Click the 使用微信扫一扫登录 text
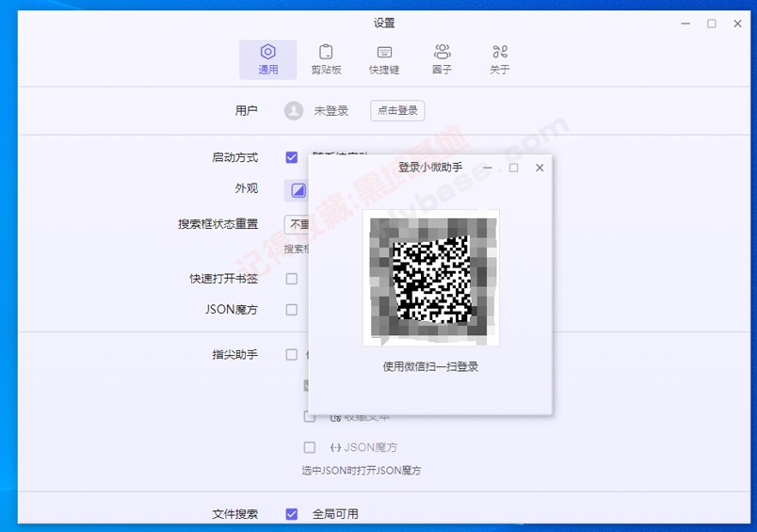Screen dimensions: 757x532 430,367
